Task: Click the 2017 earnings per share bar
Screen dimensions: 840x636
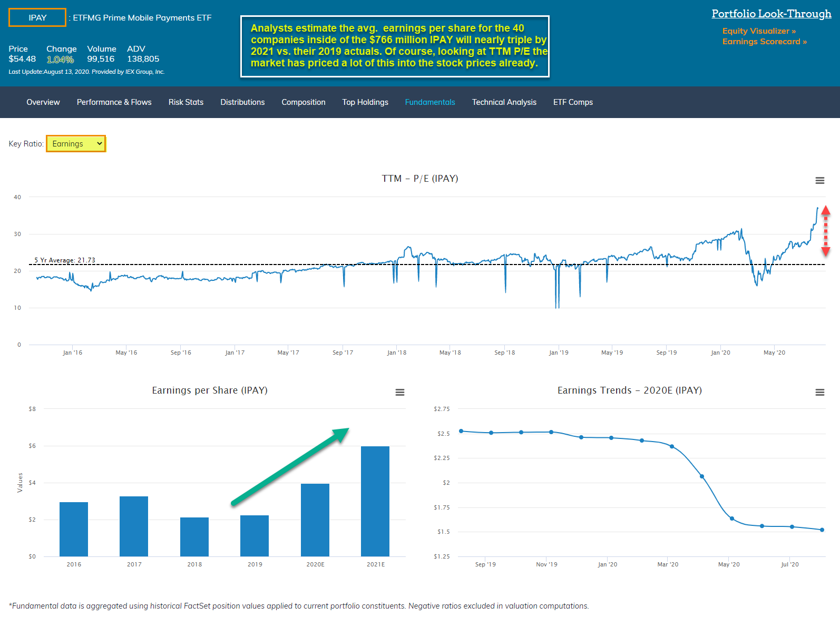Action: (134, 526)
